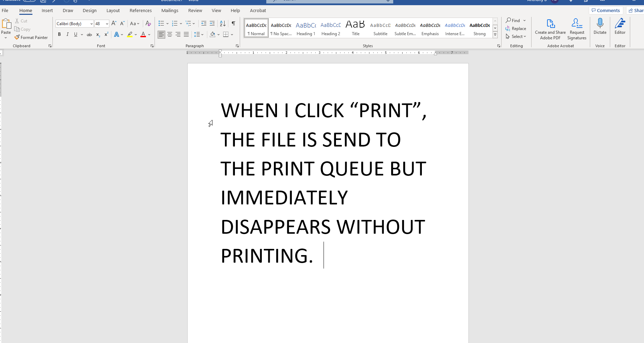
Task: Open the Draw ribbon tab
Action: click(68, 10)
